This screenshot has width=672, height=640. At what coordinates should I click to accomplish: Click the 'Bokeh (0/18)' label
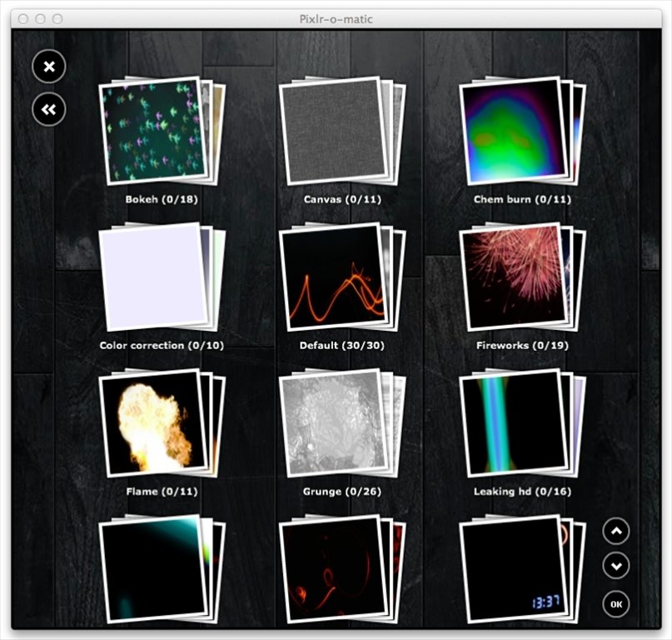(x=162, y=199)
